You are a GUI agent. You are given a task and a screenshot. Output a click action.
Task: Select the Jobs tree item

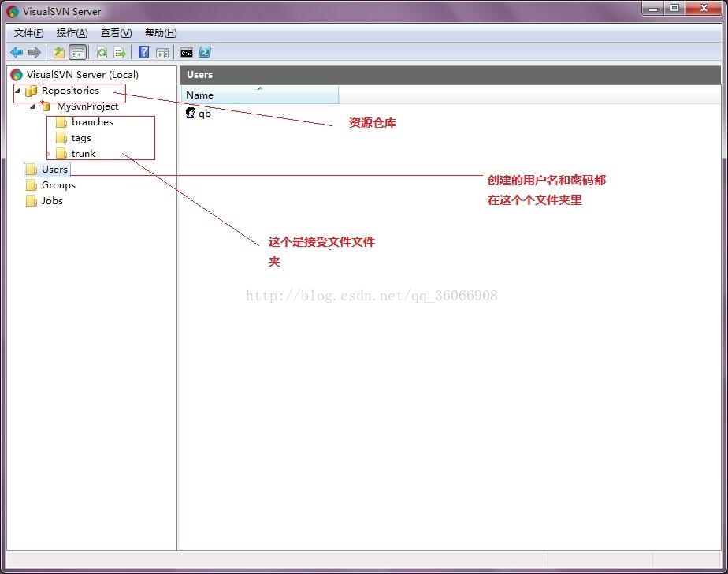tap(52, 201)
